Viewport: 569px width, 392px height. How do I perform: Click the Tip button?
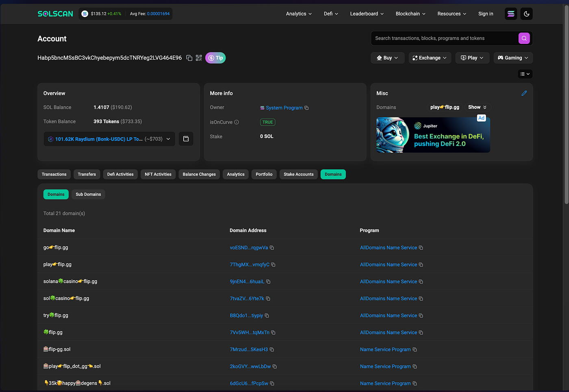(215, 58)
